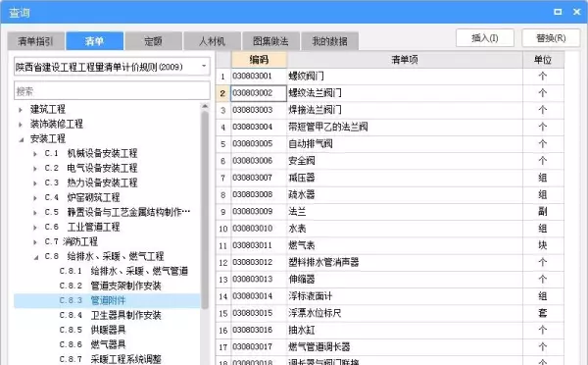The width and height of the screenshot is (588, 365).
Task: Select C.7 消防工程 in tree
Action: (x=72, y=241)
